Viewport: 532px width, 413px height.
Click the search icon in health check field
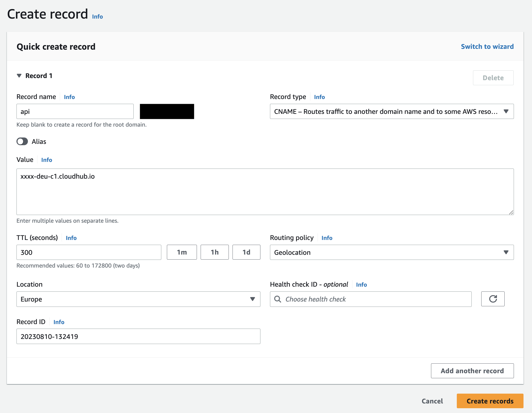pyautogui.click(x=278, y=299)
